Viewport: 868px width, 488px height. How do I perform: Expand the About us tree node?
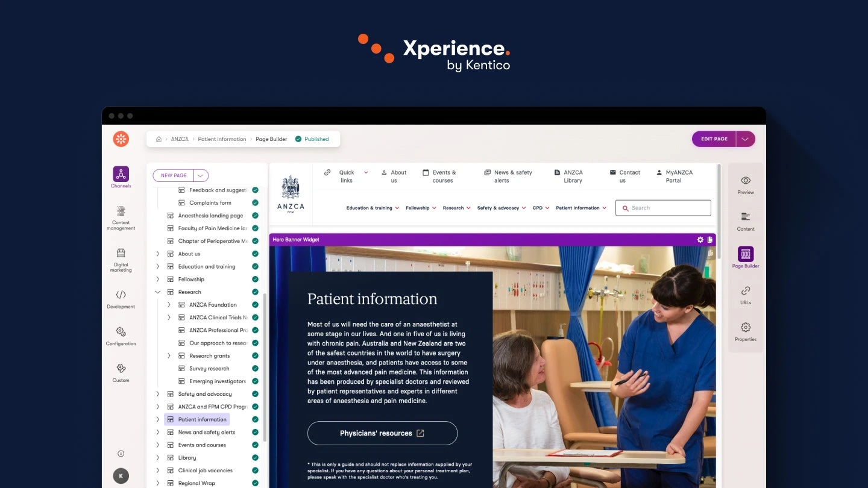pos(158,254)
